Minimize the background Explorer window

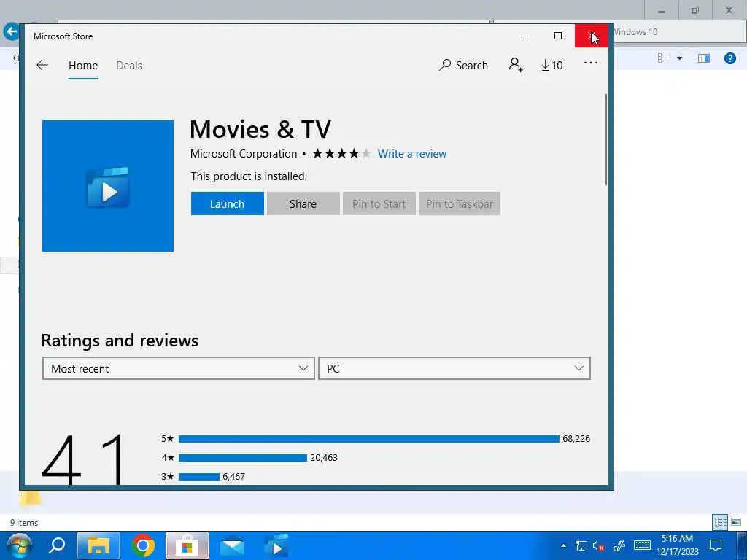pyautogui.click(x=661, y=10)
